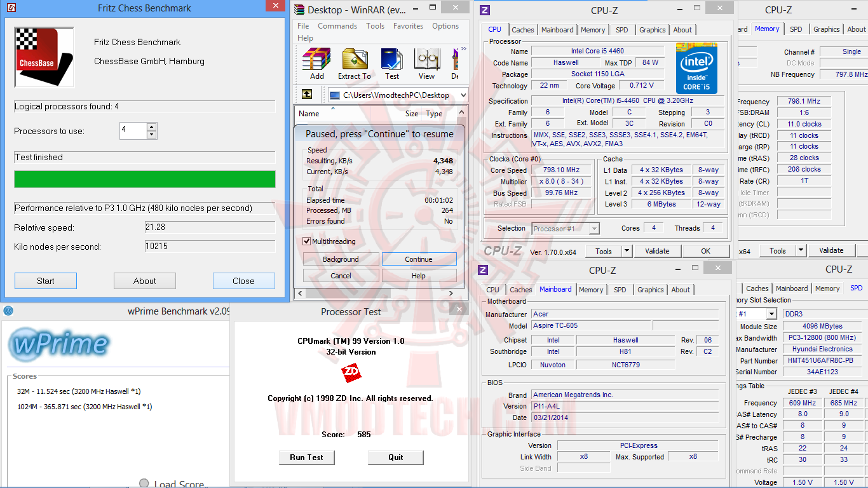
Task: Click the '1024M - 365.871 sec' wPrime score
Action: [85, 407]
